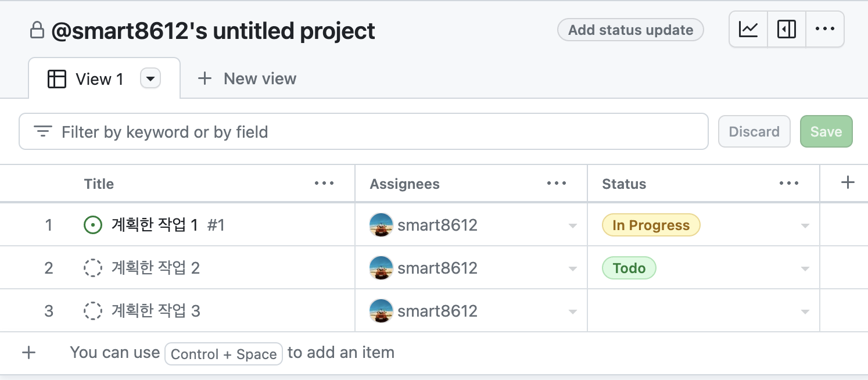Open Title column options menu
This screenshot has width=868, height=380.
tap(324, 184)
